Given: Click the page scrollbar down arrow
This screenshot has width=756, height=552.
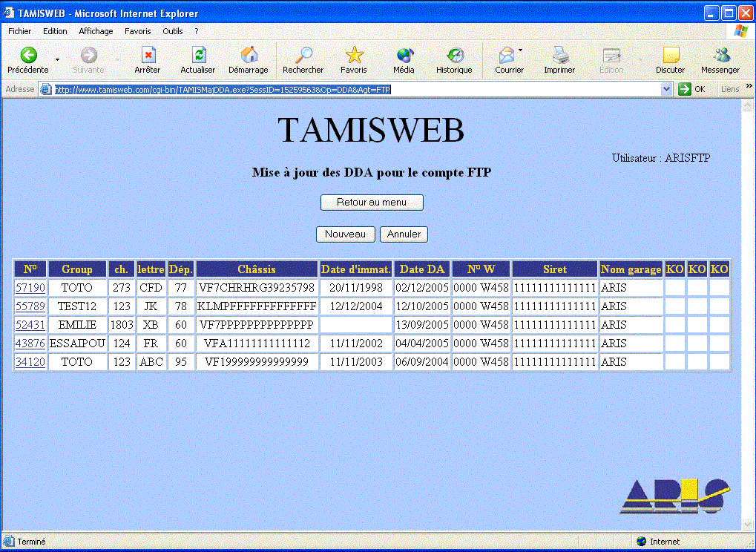Looking at the screenshot, I should point(747,524).
